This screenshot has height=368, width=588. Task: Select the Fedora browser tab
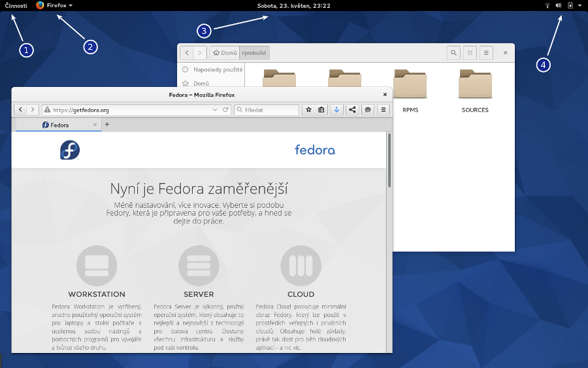click(59, 124)
